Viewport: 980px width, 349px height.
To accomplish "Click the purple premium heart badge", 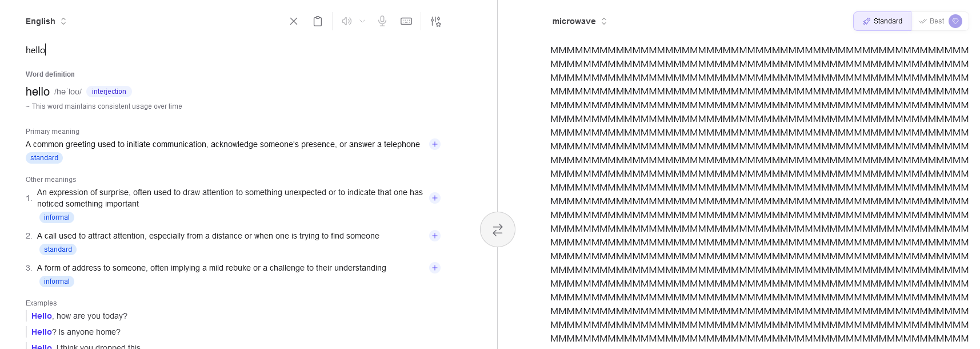I will tap(955, 21).
